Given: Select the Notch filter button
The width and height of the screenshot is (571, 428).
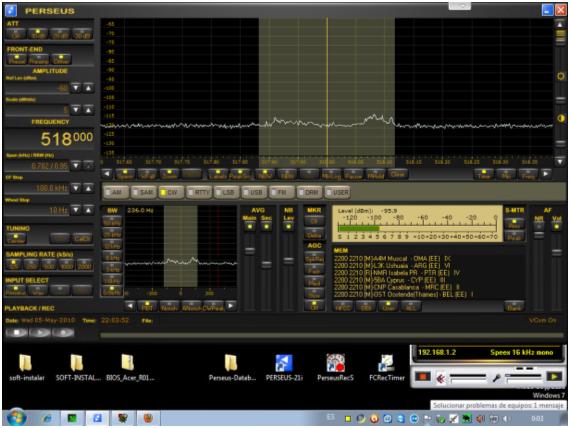Looking at the screenshot, I should (x=169, y=306).
